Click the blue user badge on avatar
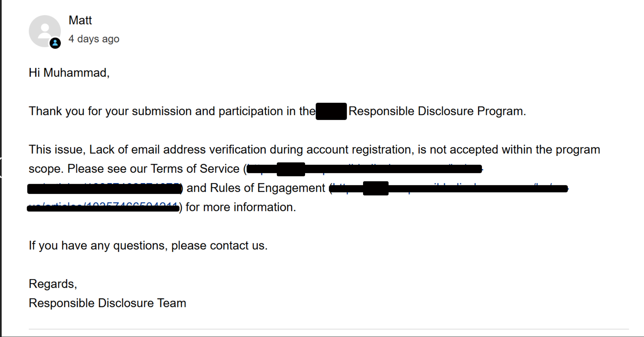Screen dimensions: 644x337 coord(55,43)
